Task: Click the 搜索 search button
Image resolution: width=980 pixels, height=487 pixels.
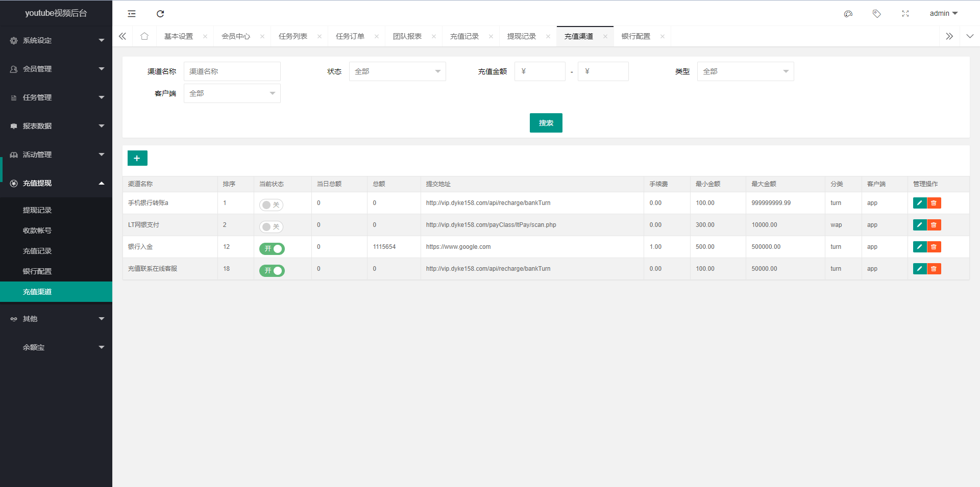Action: [546, 123]
